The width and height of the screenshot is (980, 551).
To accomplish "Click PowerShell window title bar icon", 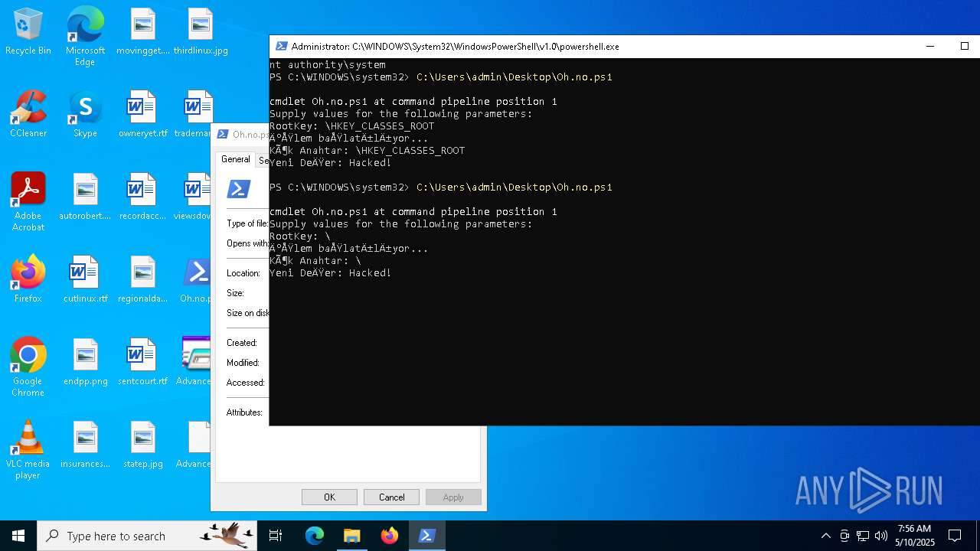I will point(281,47).
